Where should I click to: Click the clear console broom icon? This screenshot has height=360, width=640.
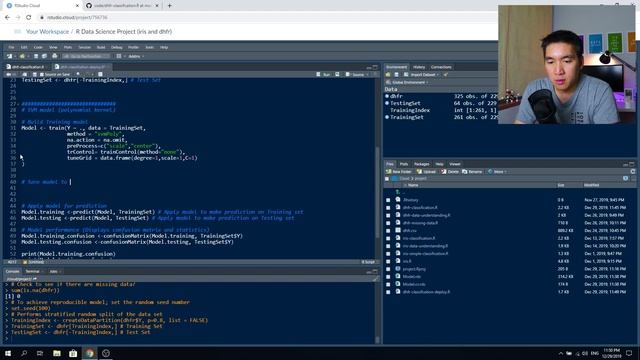(375, 279)
